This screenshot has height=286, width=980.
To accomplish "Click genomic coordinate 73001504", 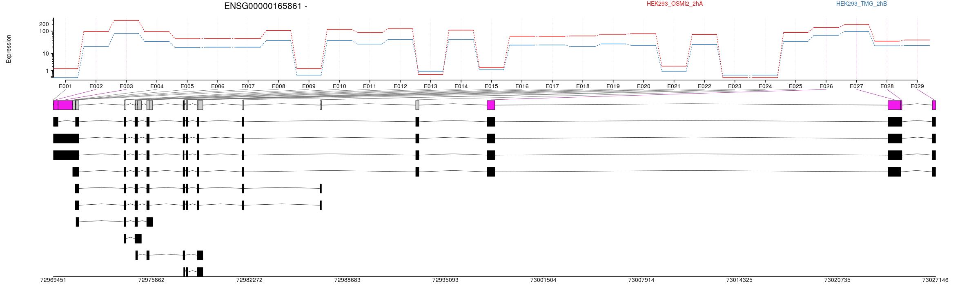I will pos(543,280).
